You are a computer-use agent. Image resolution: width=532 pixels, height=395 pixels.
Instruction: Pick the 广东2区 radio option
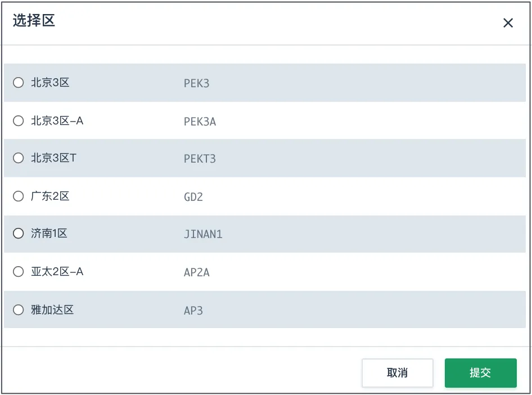[19, 196]
